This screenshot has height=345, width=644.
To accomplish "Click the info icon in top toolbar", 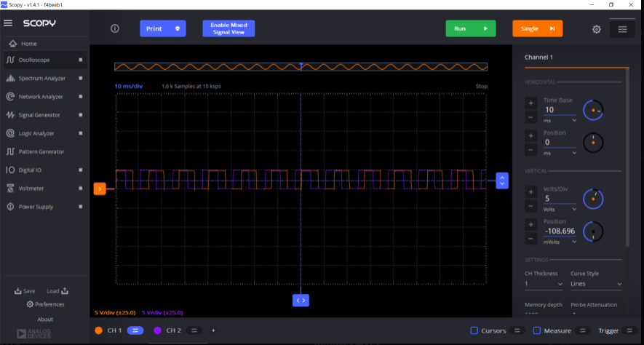I will (x=115, y=28).
